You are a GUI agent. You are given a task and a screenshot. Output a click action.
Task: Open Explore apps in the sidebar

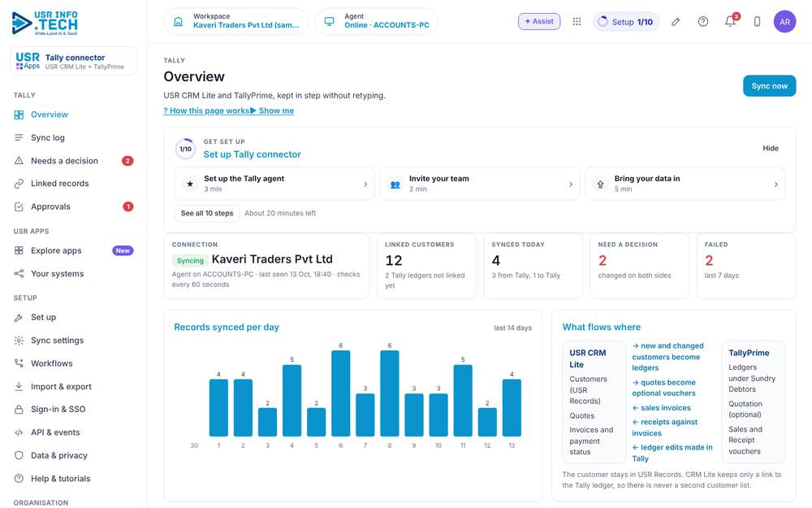pyautogui.click(x=74, y=250)
